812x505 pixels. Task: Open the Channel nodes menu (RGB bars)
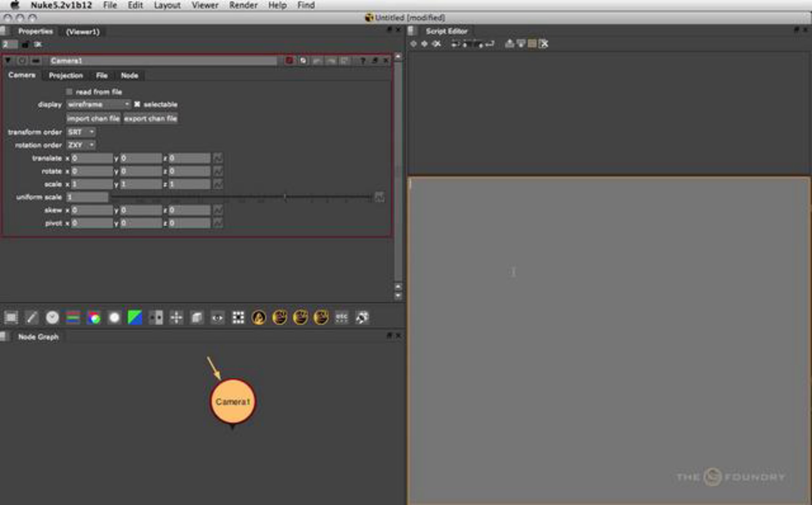pos(73,318)
